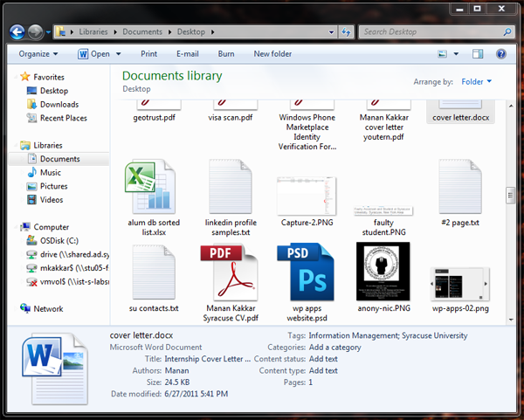This screenshot has width=524, height=420.
Task: Select the wp apps website.psd Photoshop file
Action: 307,283
